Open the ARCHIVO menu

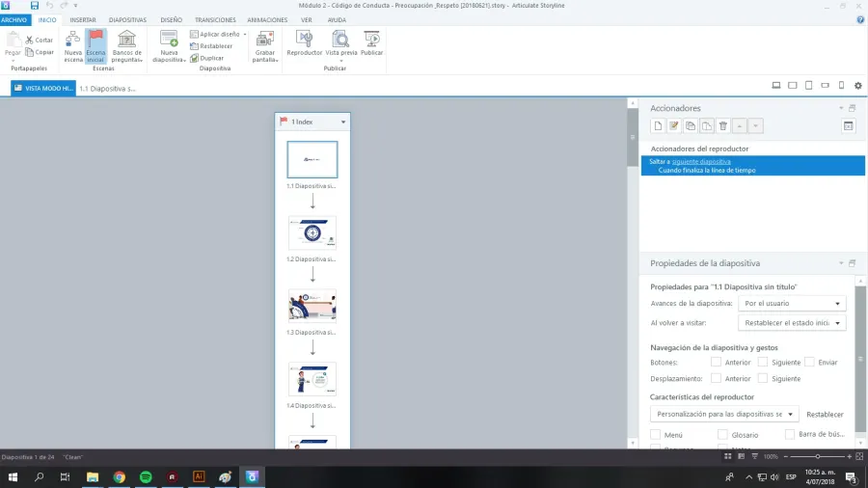14,19
